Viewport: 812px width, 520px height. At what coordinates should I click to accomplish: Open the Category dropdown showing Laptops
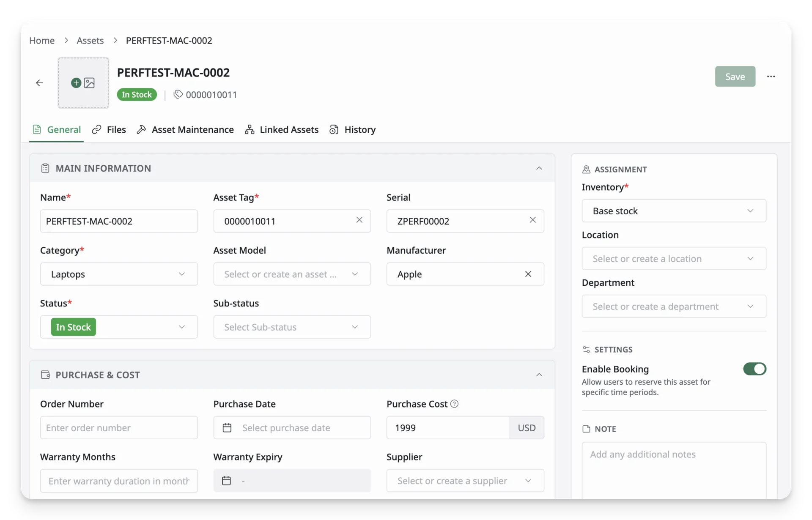click(119, 274)
